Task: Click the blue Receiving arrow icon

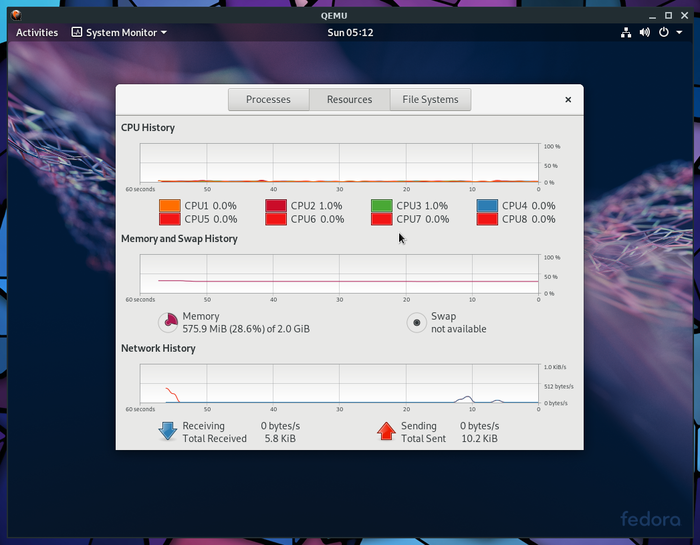Action: 168,431
